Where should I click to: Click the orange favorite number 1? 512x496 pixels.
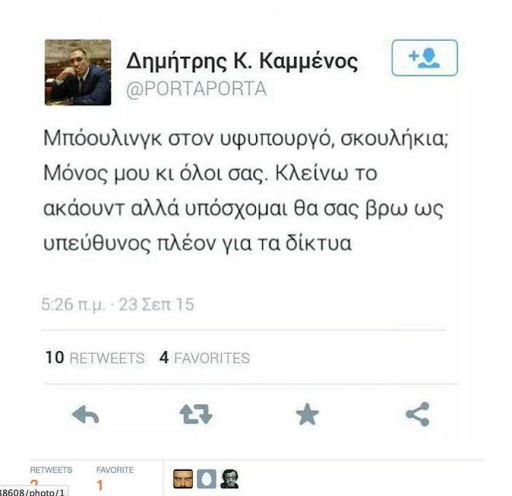pos(100,485)
